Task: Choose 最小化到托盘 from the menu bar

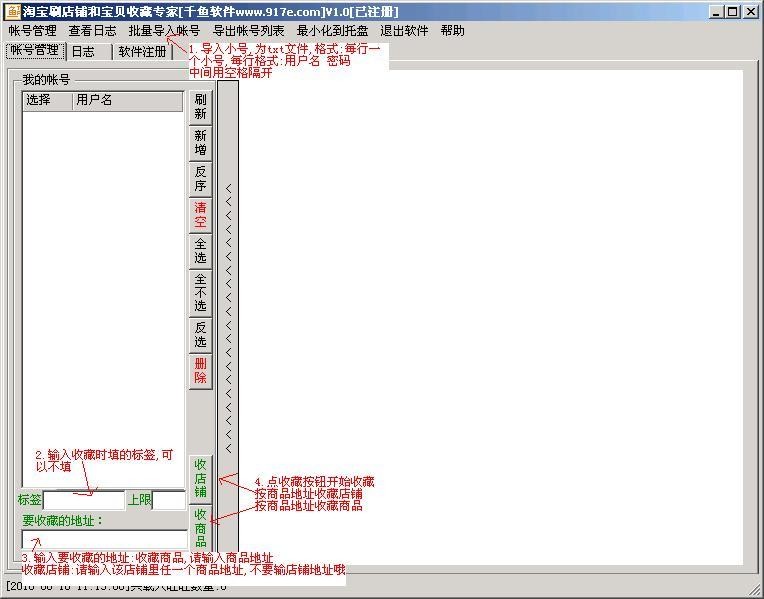Action: coord(332,31)
